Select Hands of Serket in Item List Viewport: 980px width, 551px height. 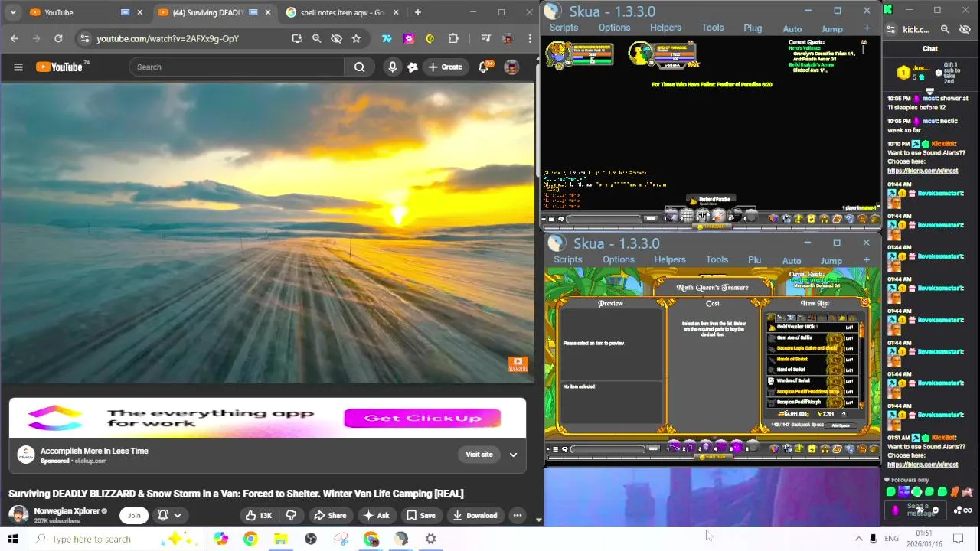(813, 359)
